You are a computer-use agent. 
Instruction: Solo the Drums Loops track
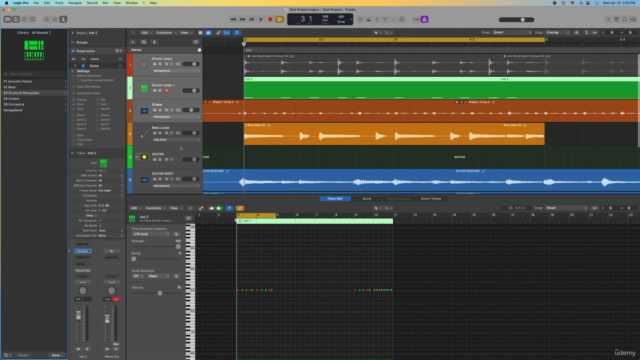tap(160, 64)
